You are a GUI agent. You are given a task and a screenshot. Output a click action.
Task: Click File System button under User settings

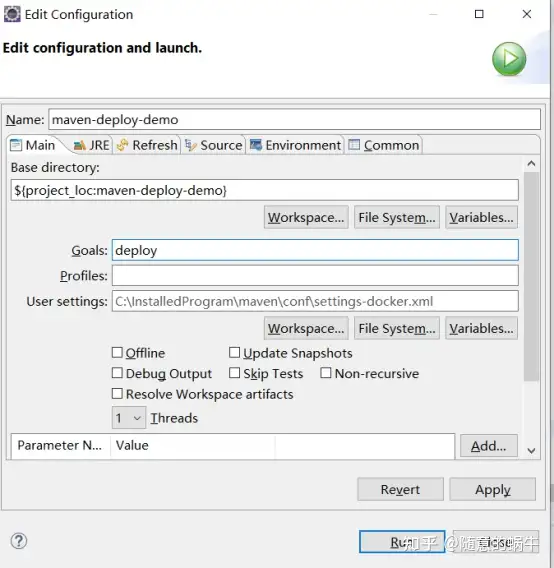pos(397,328)
